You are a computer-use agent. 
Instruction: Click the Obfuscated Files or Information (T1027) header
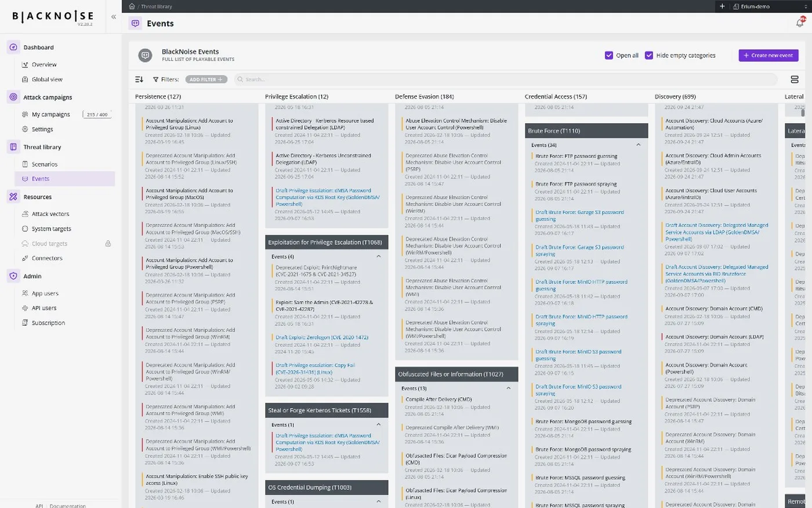coord(456,374)
